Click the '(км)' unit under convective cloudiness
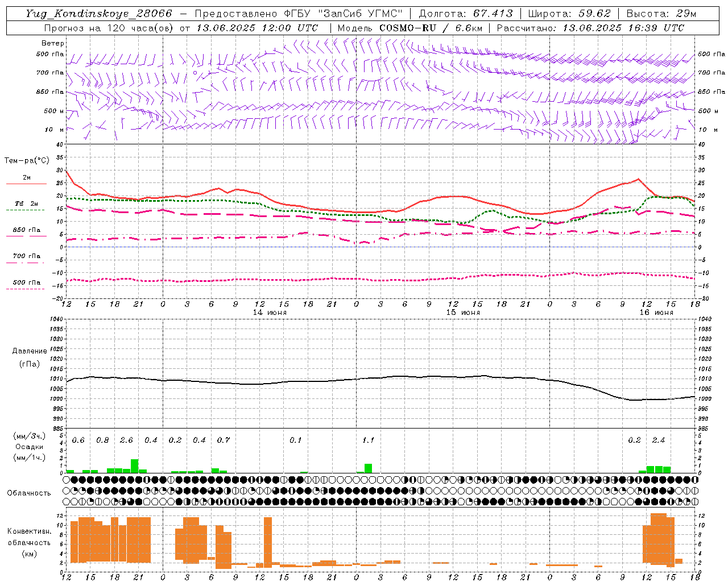The width and height of the screenshot is (728, 582). [x=30, y=554]
